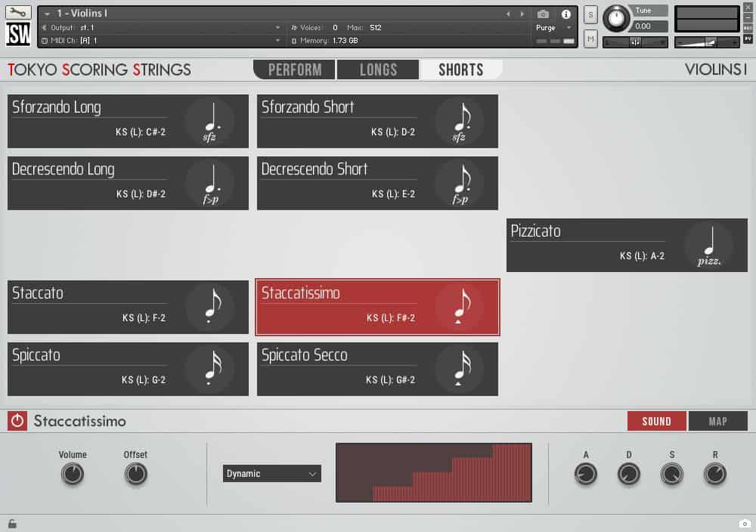
Task: Select the Pizzicato articulation label
Action: [535, 231]
